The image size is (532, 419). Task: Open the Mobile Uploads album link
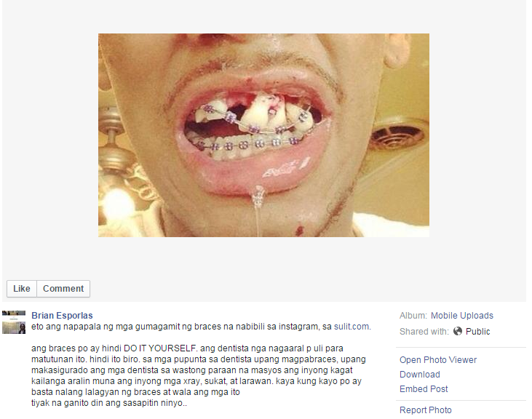click(461, 315)
